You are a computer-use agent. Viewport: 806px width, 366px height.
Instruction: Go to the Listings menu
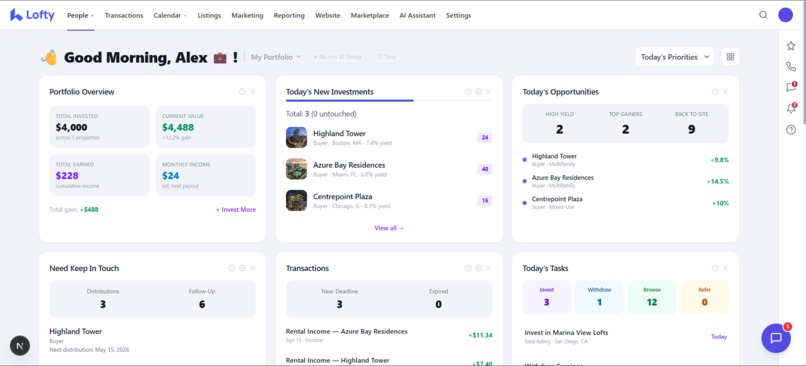pyautogui.click(x=209, y=15)
